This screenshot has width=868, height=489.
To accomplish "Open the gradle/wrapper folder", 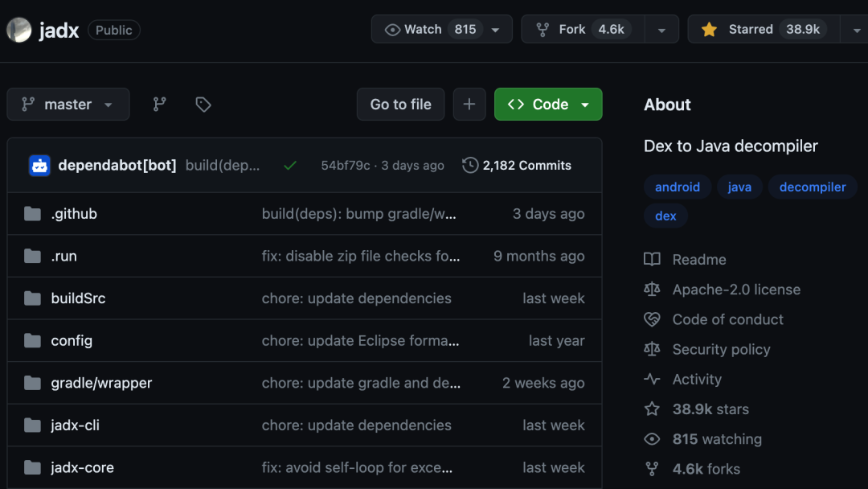I will (x=101, y=383).
